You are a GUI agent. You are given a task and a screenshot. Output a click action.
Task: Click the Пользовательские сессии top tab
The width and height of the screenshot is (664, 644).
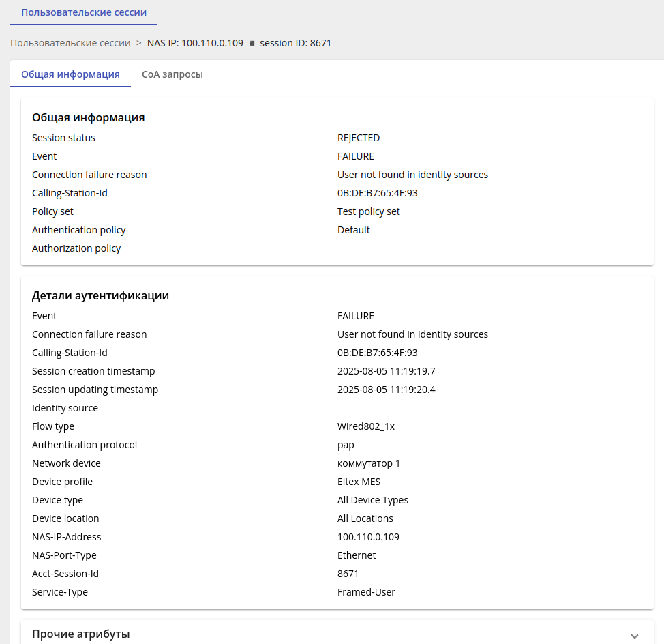click(84, 12)
